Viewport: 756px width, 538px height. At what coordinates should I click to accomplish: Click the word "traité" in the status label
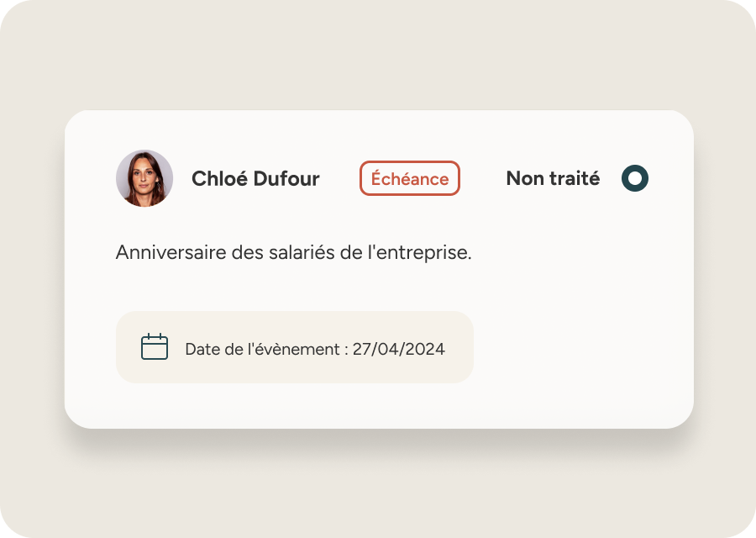pos(575,178)
